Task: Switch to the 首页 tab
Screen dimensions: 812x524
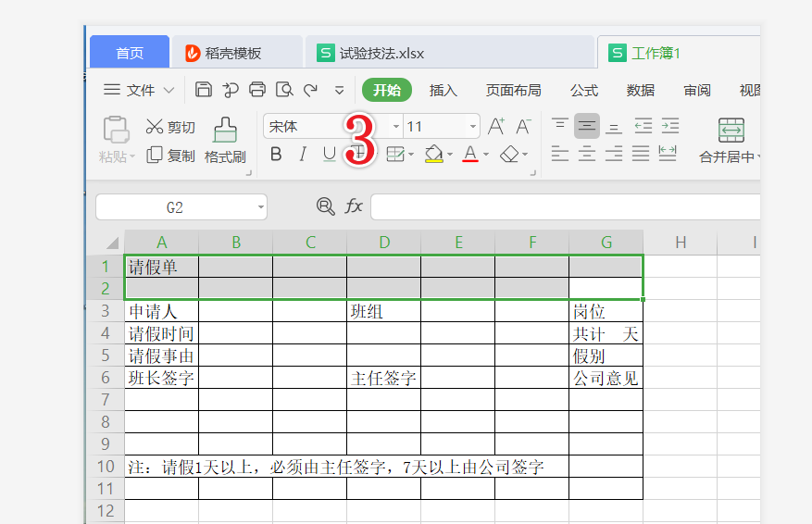Action: click(x=130, y=52)
